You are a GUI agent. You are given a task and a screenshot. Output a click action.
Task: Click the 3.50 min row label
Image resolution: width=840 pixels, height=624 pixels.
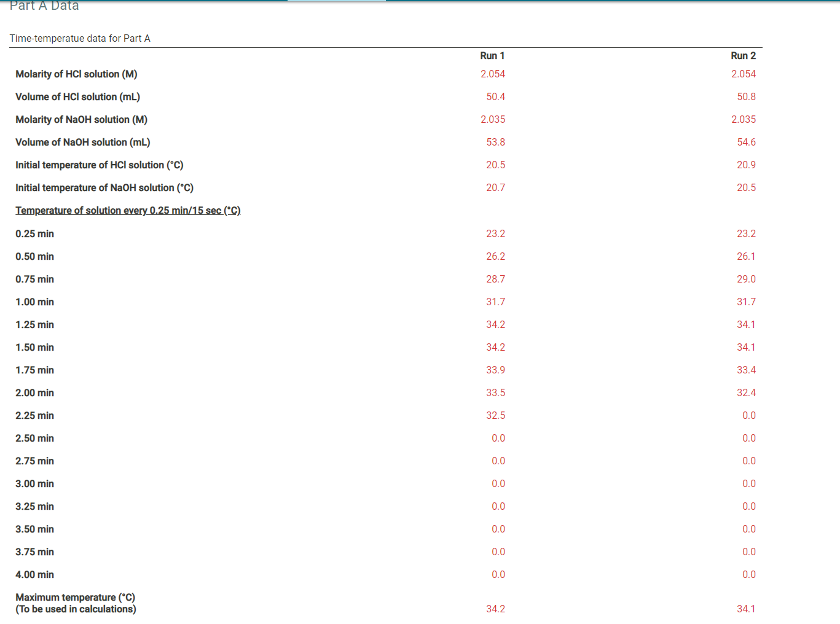pyautogui.click(x=34, y=529)
